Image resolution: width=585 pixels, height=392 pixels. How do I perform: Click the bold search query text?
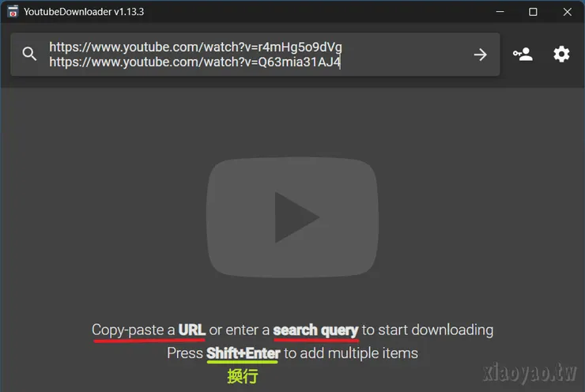click(x=315, y=330)
